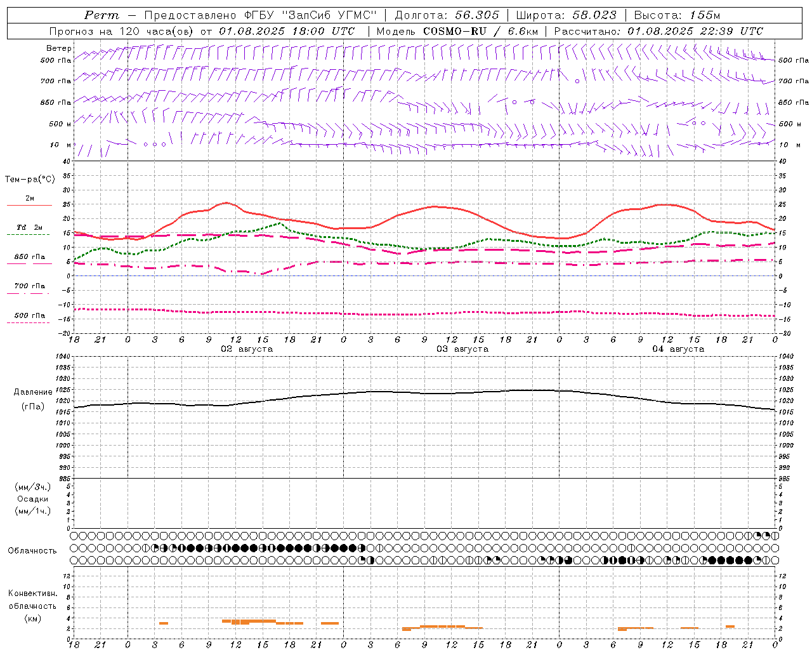Click the "Тем-ра(°C)" temperature axis title
The image size is (812, 650).
point(30,180)
